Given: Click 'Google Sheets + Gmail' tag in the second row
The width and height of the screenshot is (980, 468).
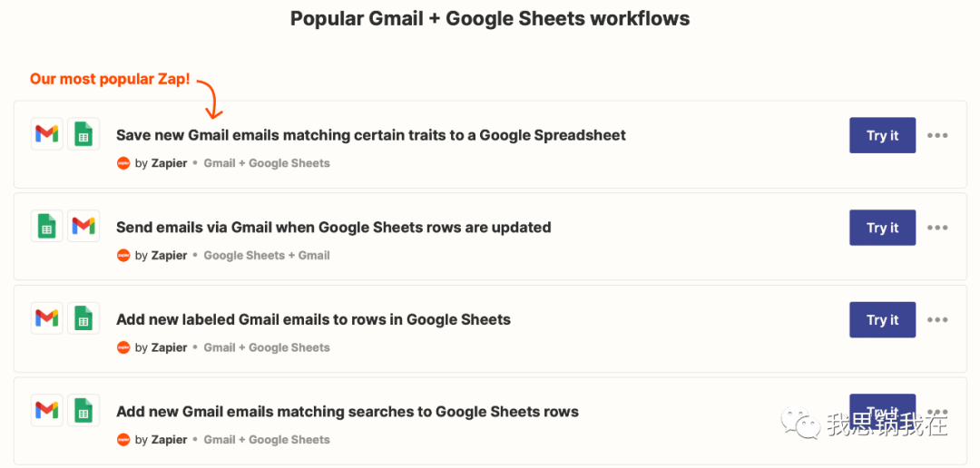Looking at the screenshot, I should coord(267,255).
